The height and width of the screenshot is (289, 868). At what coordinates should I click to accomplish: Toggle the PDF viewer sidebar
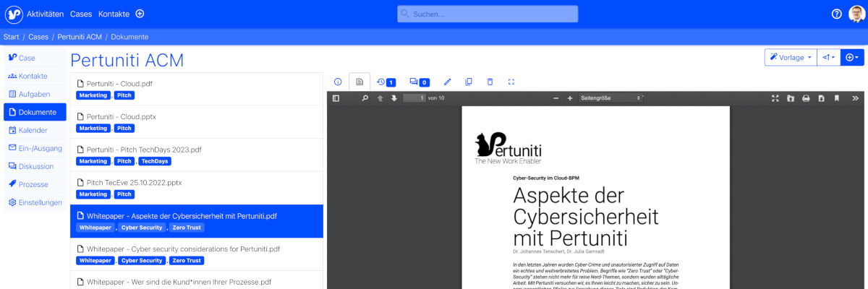336,98
